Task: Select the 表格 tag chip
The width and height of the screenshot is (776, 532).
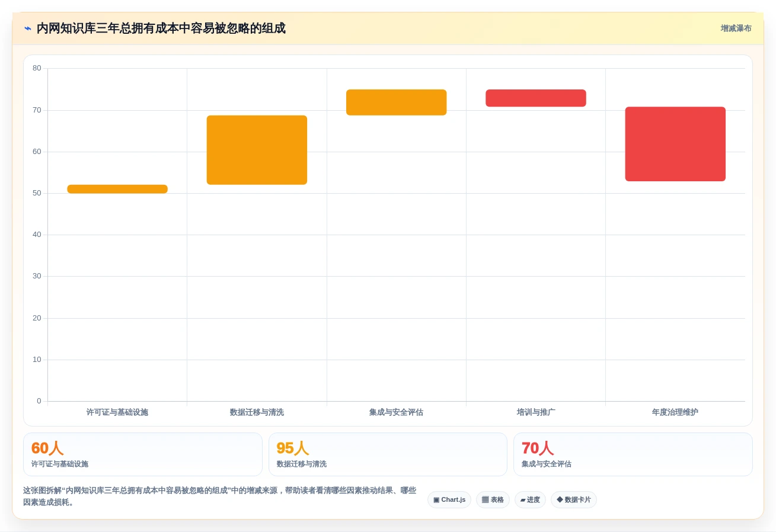Action: pos(493,499)
